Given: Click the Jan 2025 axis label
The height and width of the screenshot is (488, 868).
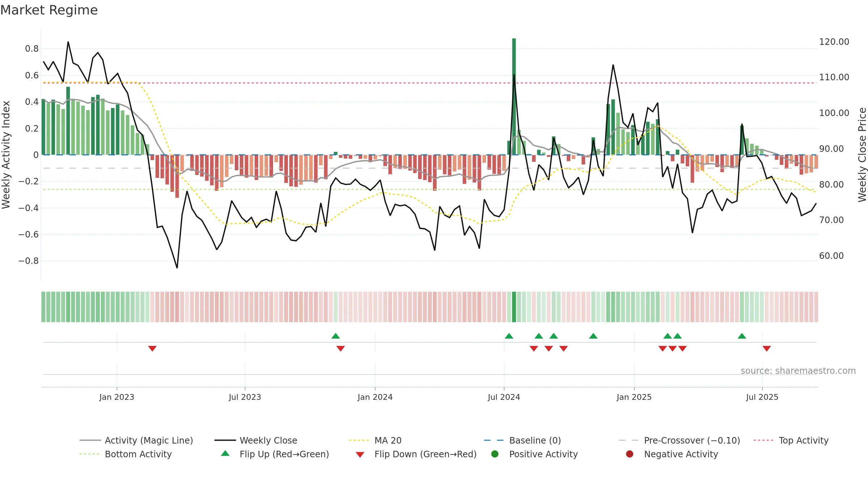Looking at the screenshot, I should click(x=634, y=397).
